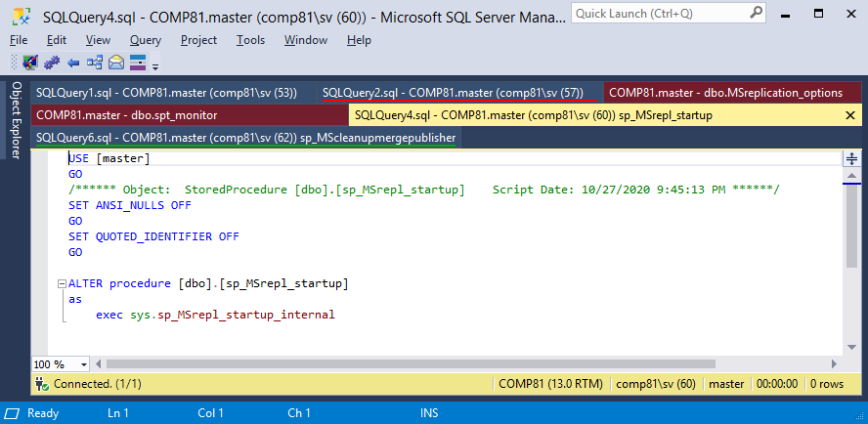Click the search magnifier in Quick Launch

756,12
